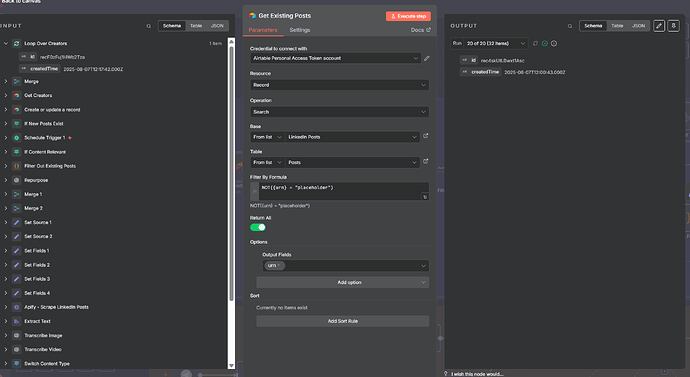
Task: Remove the urn output field tag
Action: pos(279,265)
